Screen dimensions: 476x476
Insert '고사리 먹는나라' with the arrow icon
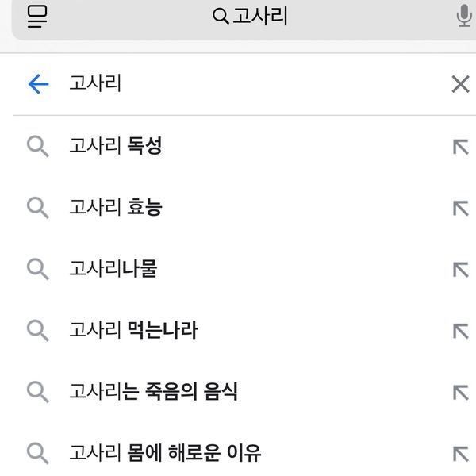pyautogui.click(x=460, y=331)
